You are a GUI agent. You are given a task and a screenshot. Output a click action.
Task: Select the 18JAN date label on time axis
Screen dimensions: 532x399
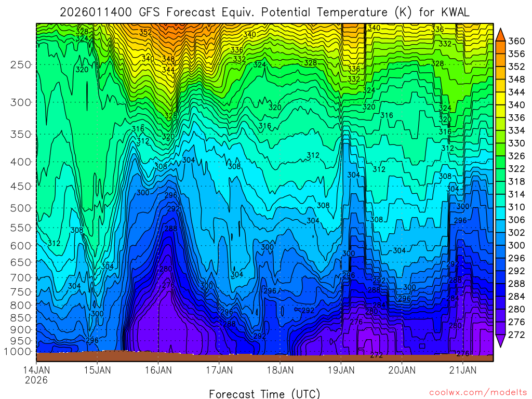tap(280, 370)
